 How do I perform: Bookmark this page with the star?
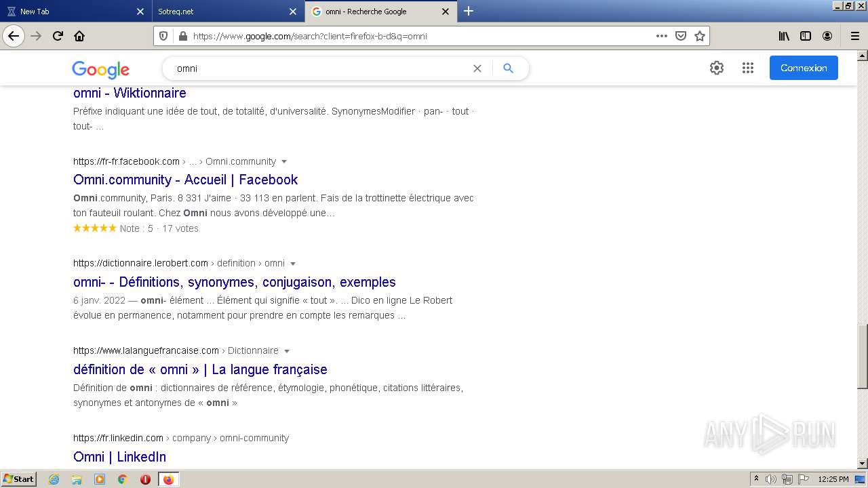point(700,36)
